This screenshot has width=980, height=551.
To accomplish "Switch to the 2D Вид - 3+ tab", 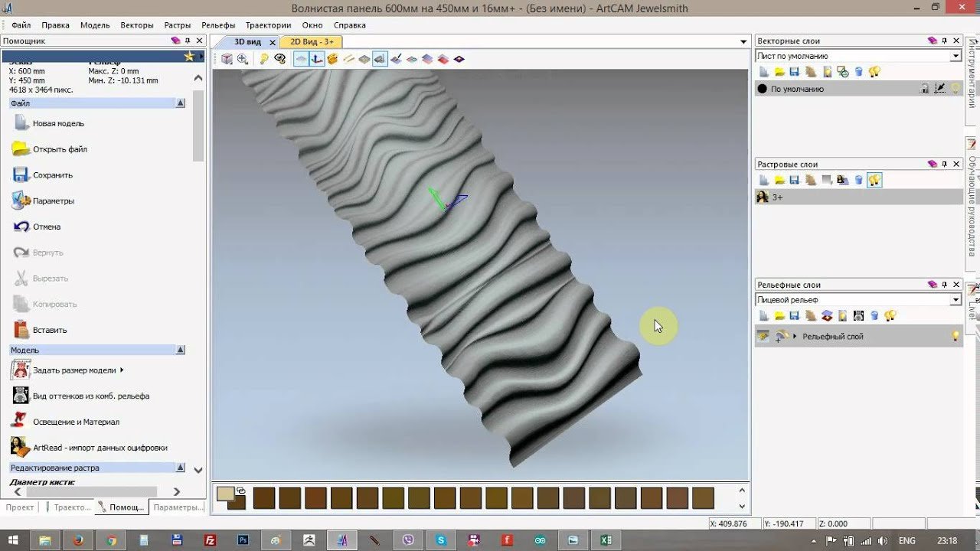I will pos(311,41).
